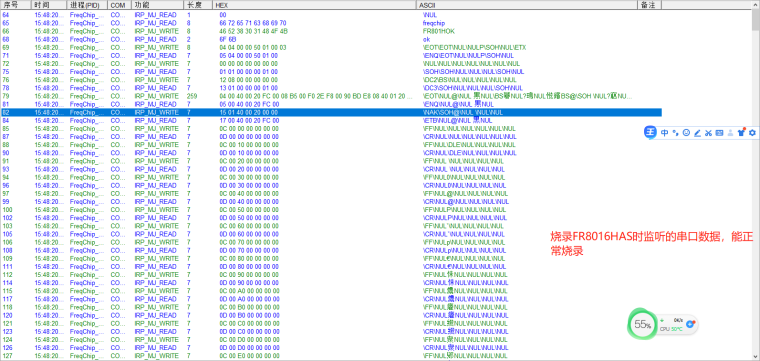Select row with sequence number 64

(x=331, y=15)
